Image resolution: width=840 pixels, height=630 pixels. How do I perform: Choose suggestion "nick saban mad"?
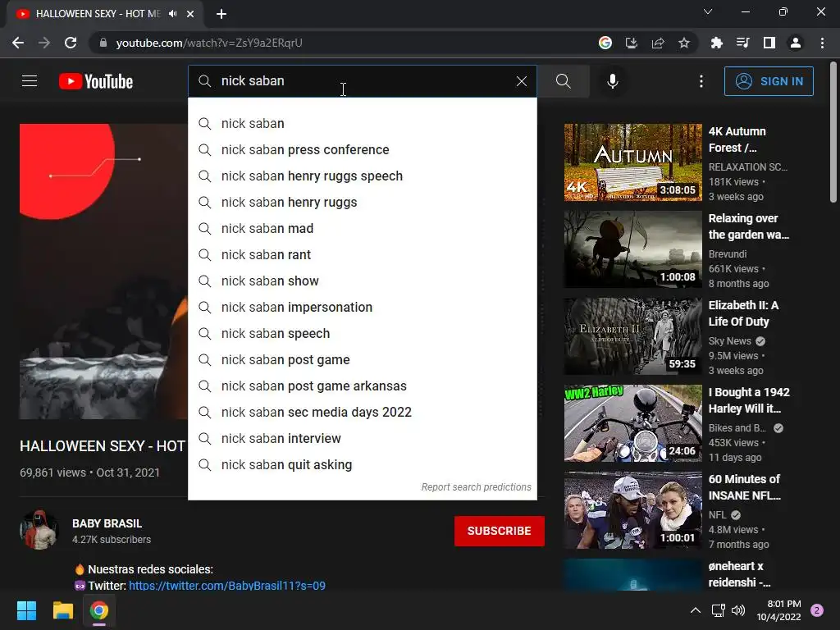tap(362, 228)
